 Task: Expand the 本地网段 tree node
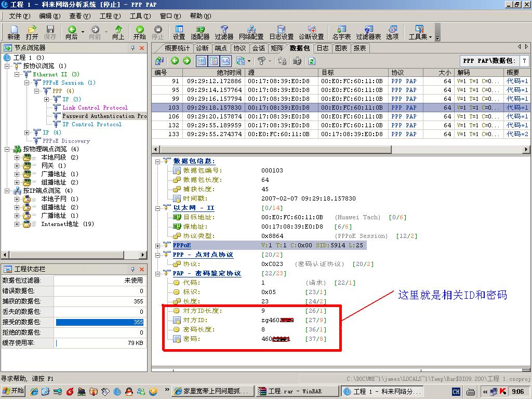point(17,157)
